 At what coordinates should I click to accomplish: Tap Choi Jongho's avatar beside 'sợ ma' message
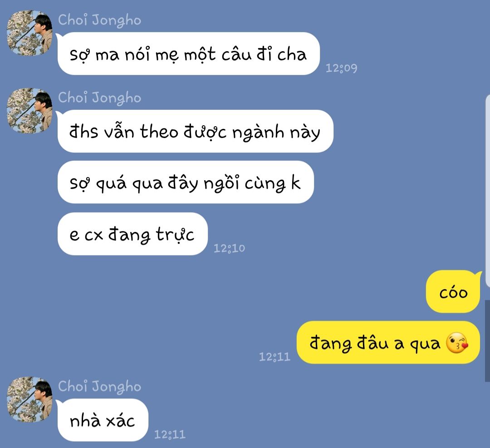29,33
